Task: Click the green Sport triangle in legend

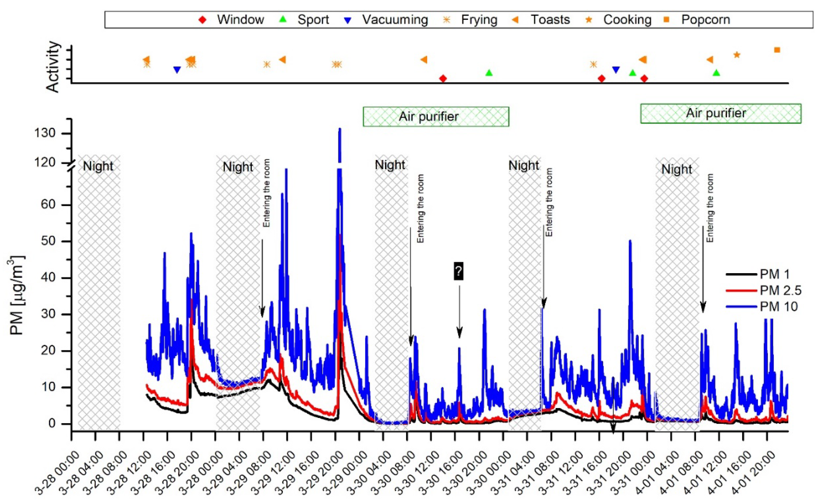Action: click(283, 20)
